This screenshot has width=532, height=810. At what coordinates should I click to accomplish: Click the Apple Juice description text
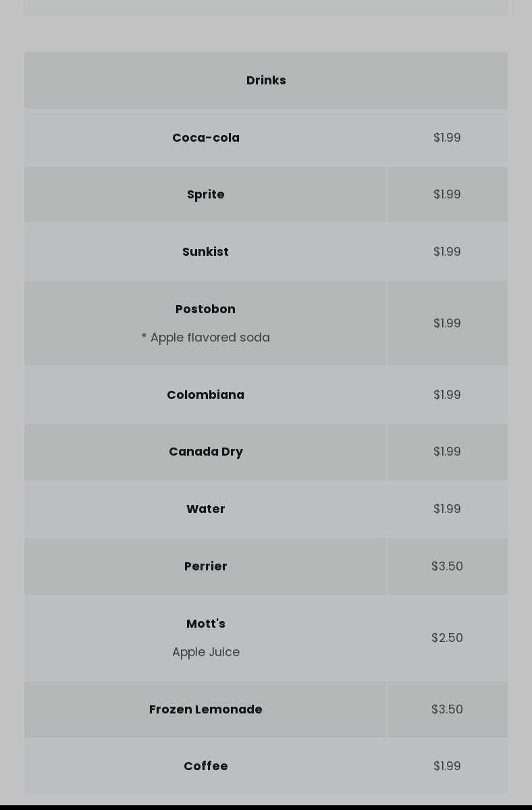pyautogui.click(x=206, y=652)
